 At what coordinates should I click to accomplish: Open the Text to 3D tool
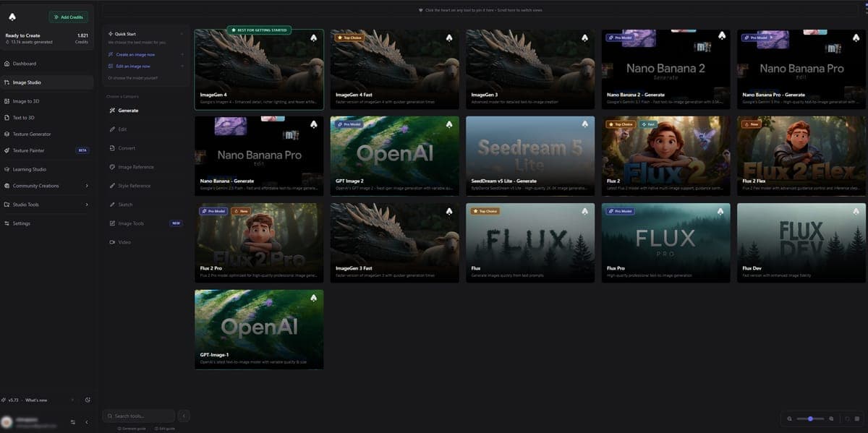coord(47,117)
